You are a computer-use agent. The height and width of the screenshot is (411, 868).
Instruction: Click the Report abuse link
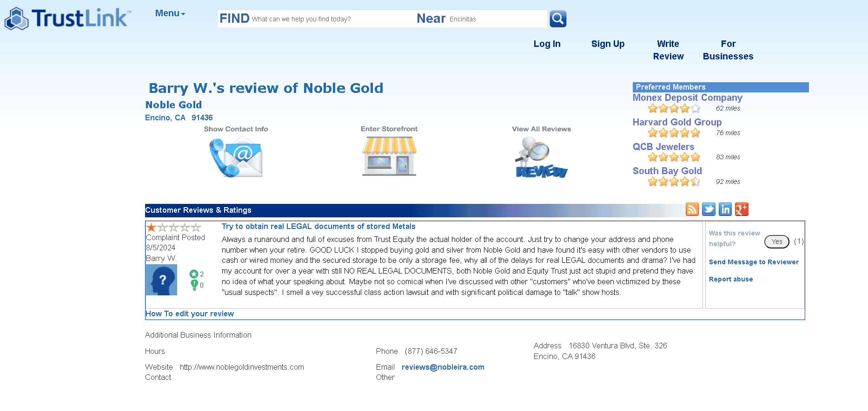[731, 279]
